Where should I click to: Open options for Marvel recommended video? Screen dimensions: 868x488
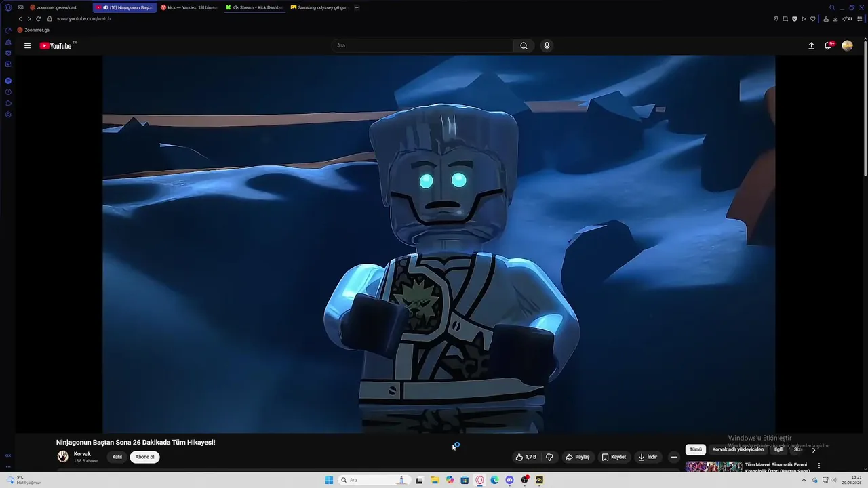[x=818, y=466]
